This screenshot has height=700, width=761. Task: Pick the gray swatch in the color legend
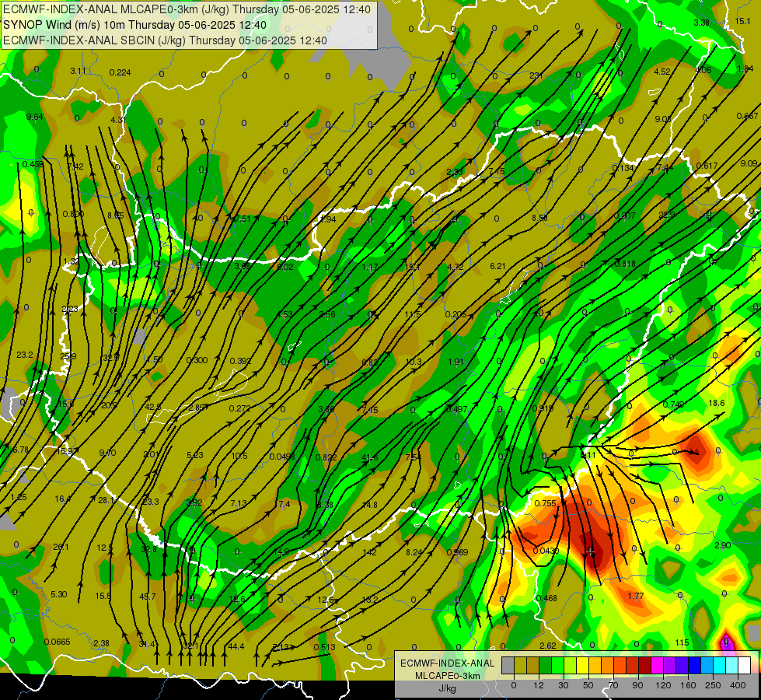click(508, 666)
